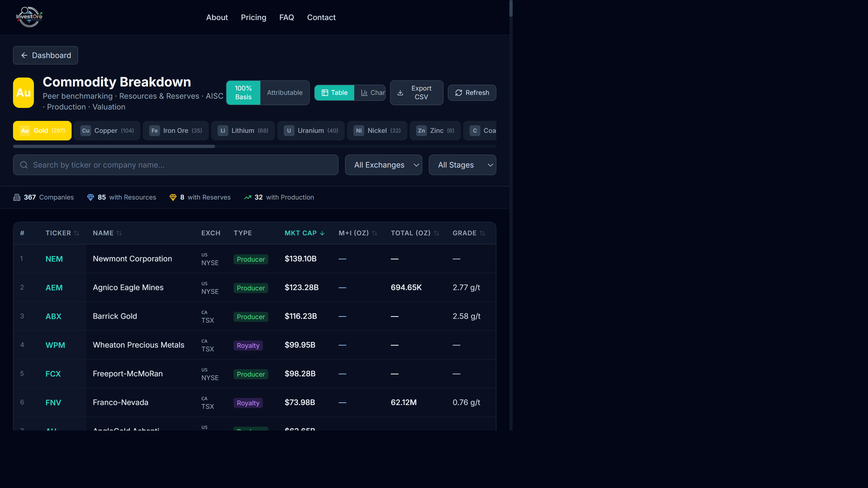868x488 pixels.
Task: Click the Li Lithium commodity chip
Action: coord(242,131)
